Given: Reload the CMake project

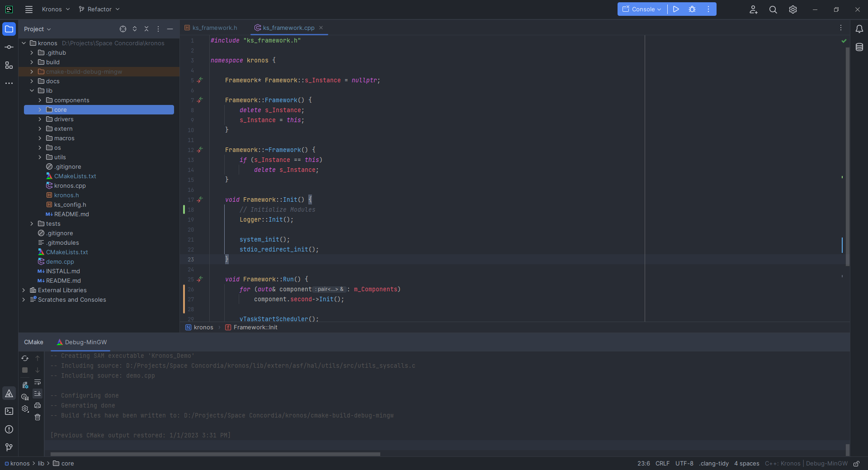Looking at the screenshot, I should pyautogui.click(x=25, y=358).
